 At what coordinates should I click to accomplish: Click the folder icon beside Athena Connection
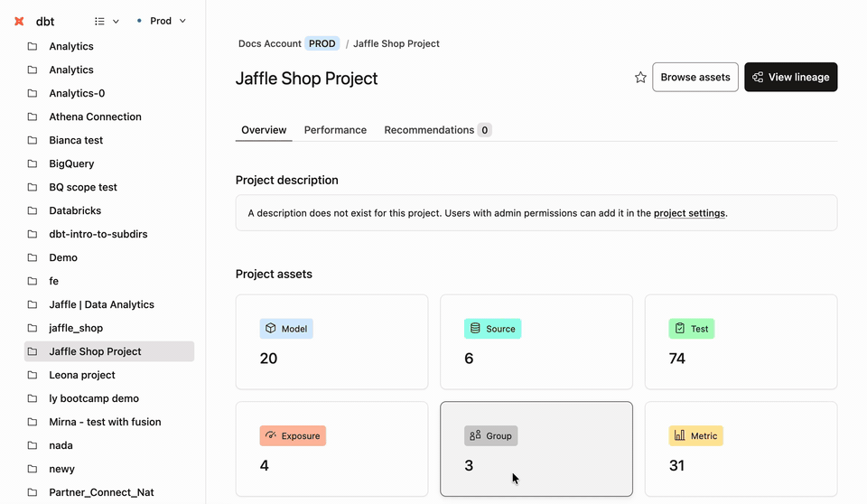33,117
